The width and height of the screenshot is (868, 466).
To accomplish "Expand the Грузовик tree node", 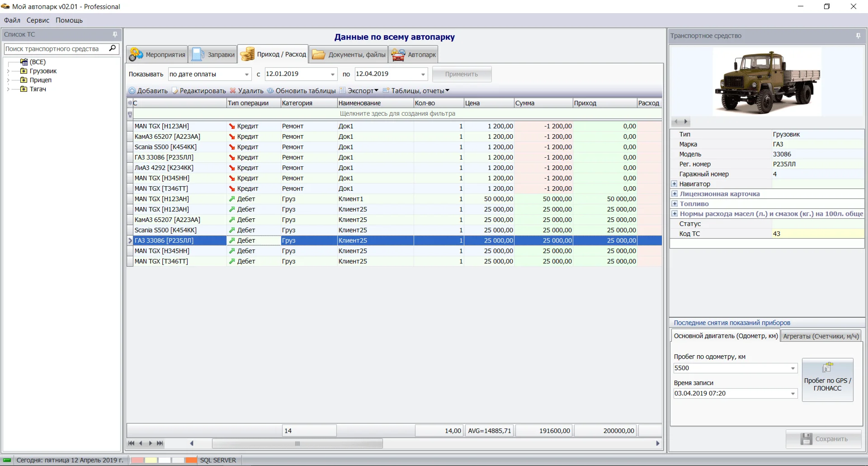I will (8, 71).
